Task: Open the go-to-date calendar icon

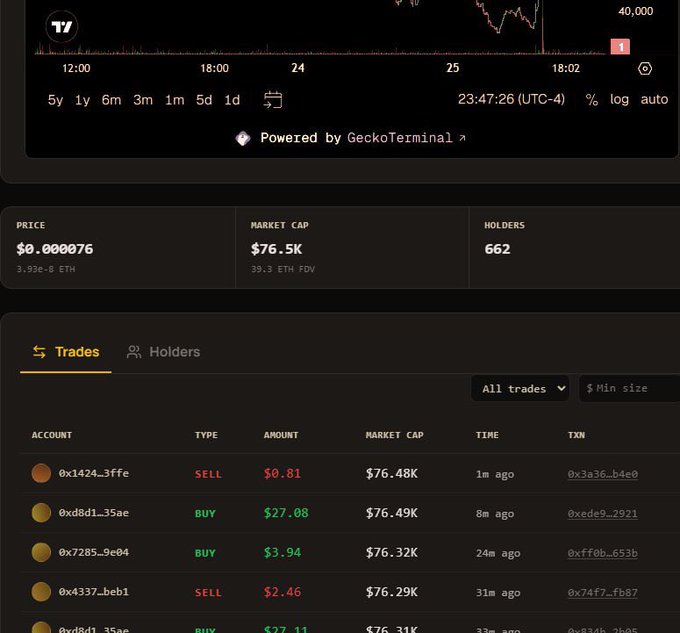Action: point(273,100)
